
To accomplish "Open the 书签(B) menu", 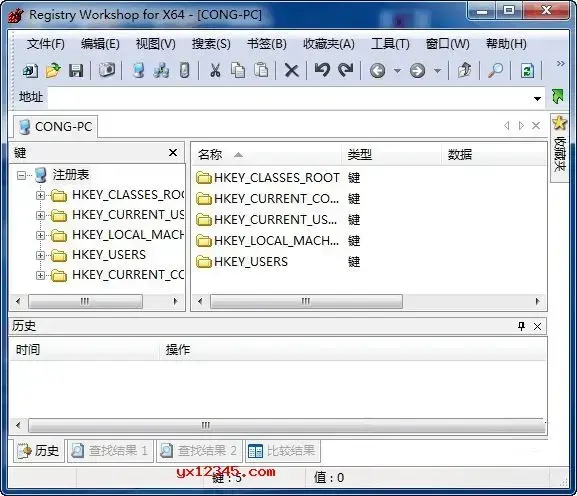I will (x=267, y=44).
